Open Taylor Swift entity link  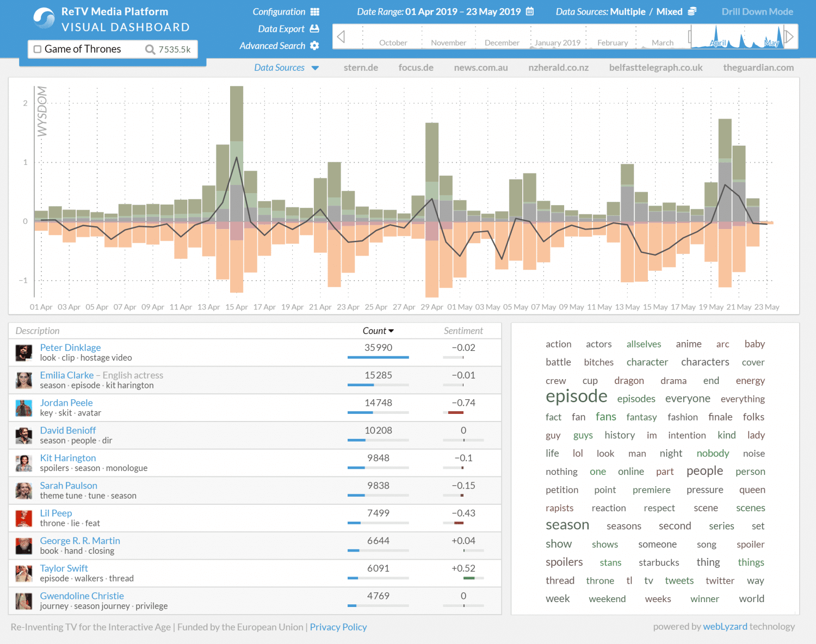(x=64, y=568)
